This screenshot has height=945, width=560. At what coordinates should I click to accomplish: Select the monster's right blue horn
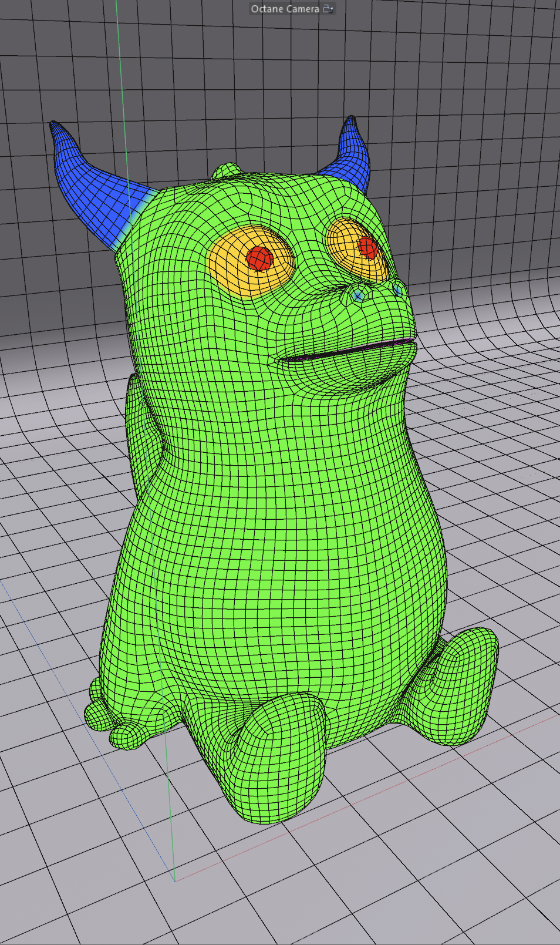(350, 152)
